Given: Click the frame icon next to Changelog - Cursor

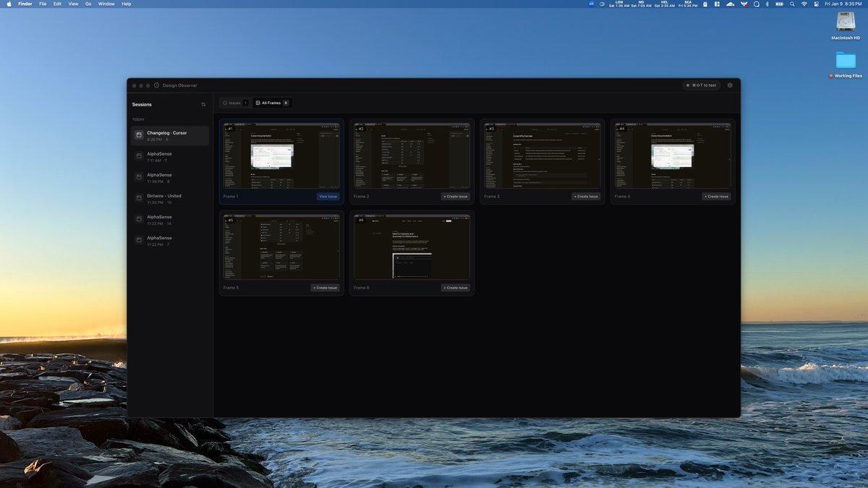Looking at the screenshot, I should [x=139, y=134].
